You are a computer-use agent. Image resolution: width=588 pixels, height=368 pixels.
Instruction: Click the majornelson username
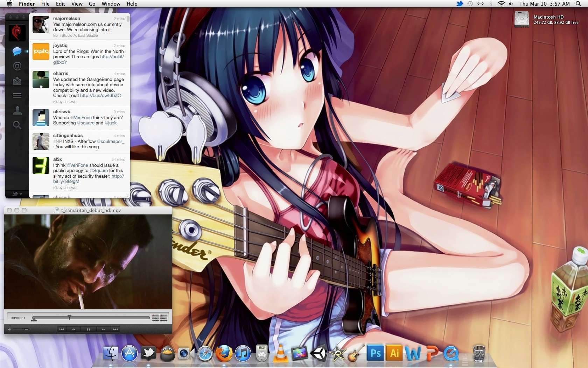coord(66,19)
